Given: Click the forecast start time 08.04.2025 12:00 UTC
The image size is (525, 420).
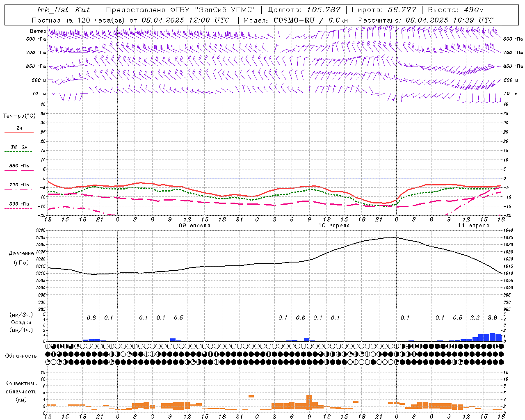Looking at the screenshot, I should pyautogui.click(x=185, y=20).
